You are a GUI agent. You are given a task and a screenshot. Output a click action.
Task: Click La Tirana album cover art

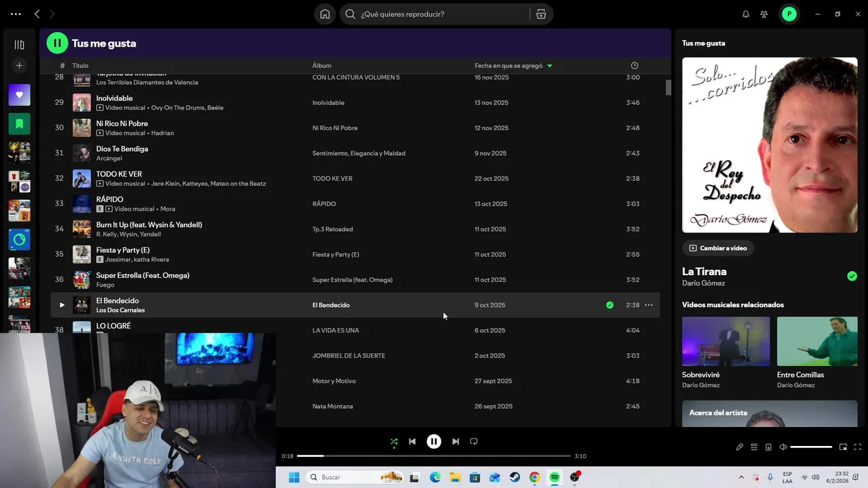tap(770, 145)
